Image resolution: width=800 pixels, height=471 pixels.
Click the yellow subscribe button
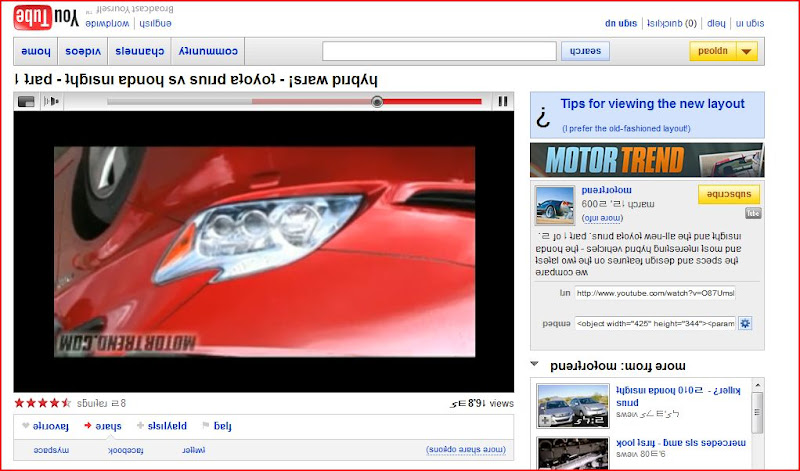[729, 194]
